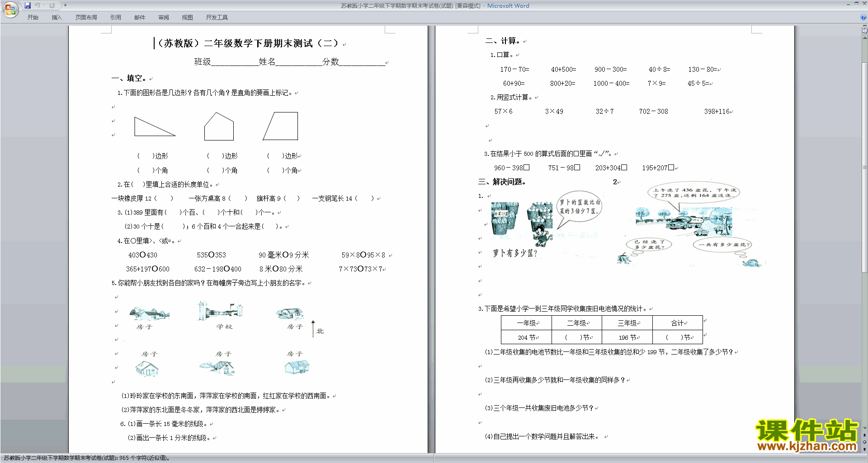Click the vertical scrollbar up arrow
Viewport: 868px width, 463px height.
[865, 37]
